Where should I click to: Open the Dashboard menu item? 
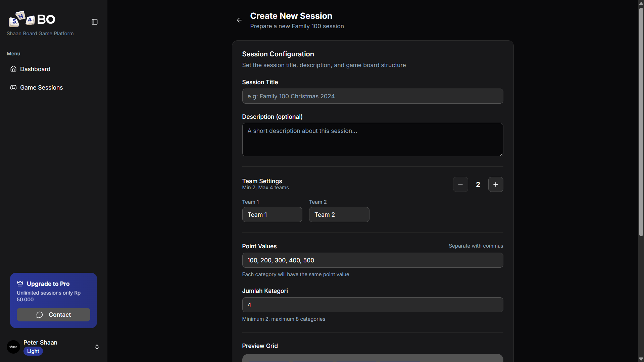tap(35, 69)
